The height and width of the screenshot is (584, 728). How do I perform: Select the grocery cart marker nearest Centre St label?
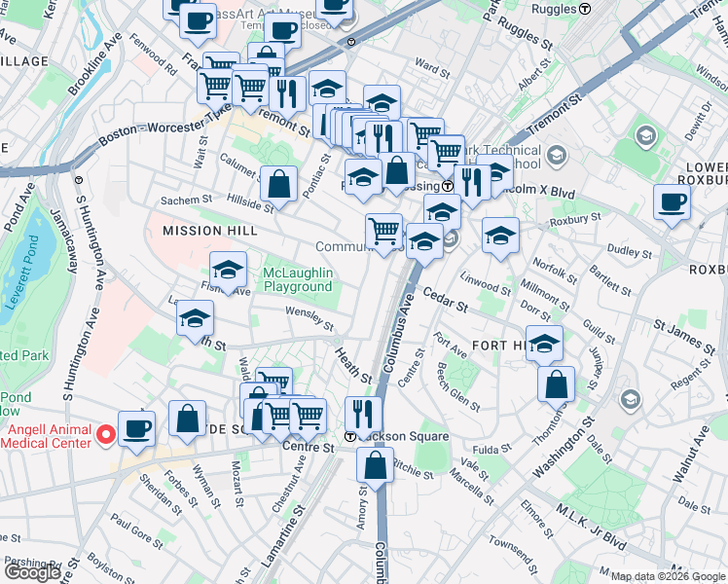pyautogui.click(x=308, y=420)
